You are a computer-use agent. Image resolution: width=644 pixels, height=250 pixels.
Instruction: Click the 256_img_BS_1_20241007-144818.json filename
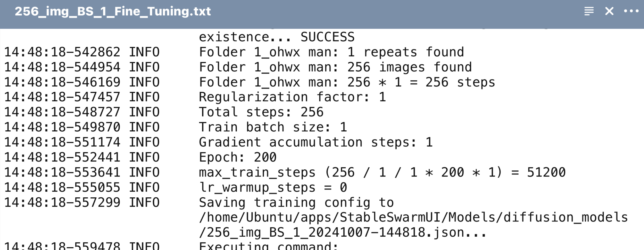(x=342, y=232)
